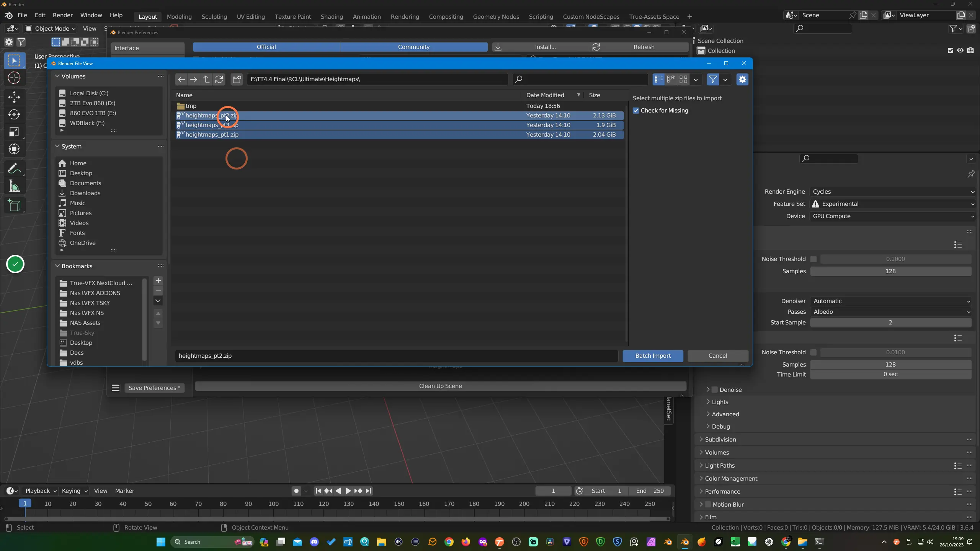Select the Annotate tool

tap(14, 168)
